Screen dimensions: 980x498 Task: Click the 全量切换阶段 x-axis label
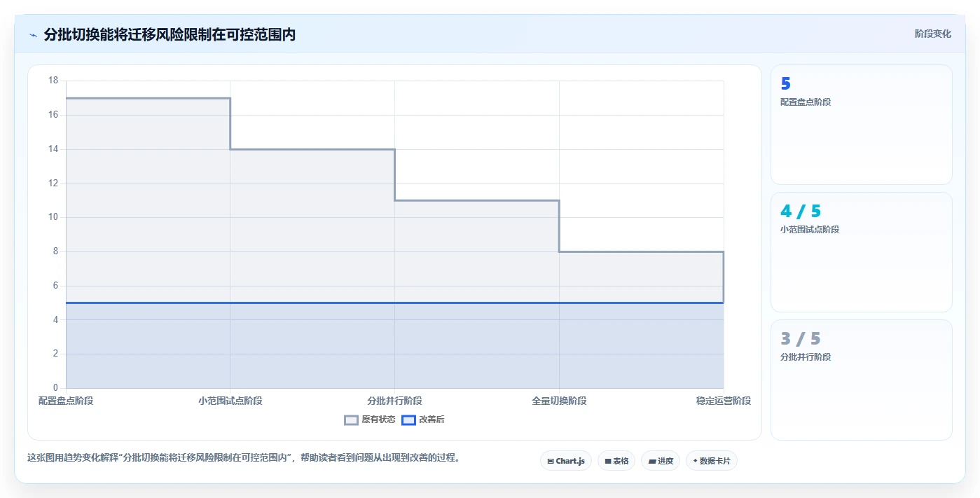tap(559, 401)
